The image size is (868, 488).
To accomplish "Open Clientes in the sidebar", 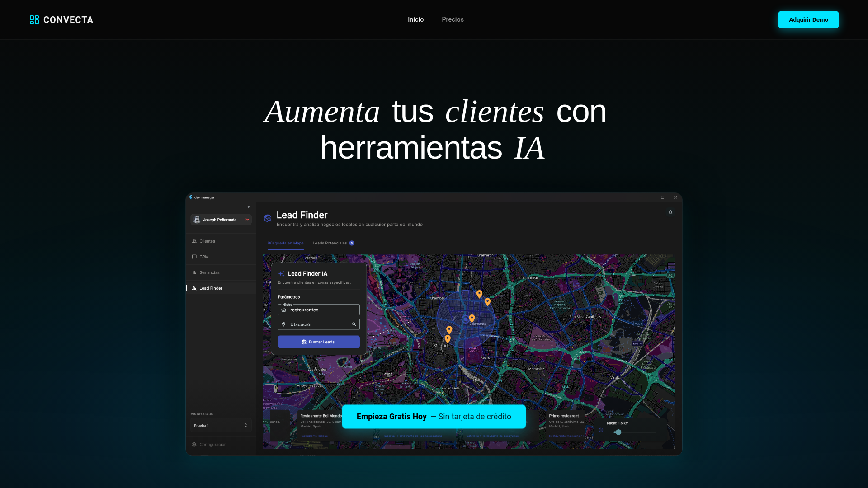I will (221, 241).
